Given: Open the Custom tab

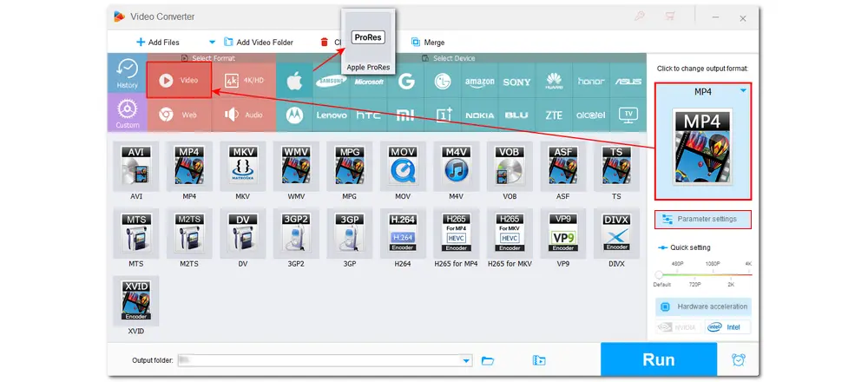Looking at the screenshot, I should [x=128, y=113].
